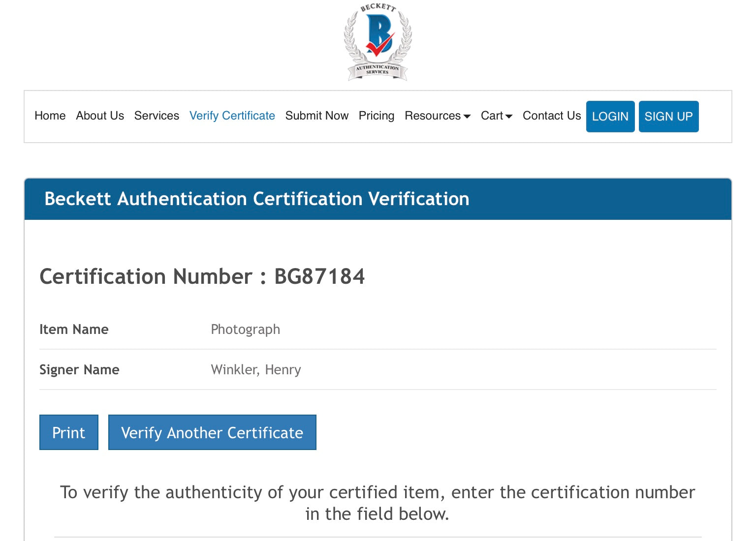756x541 pixels.
Task: Click Verify Another Certificate button
Action: 212,432
